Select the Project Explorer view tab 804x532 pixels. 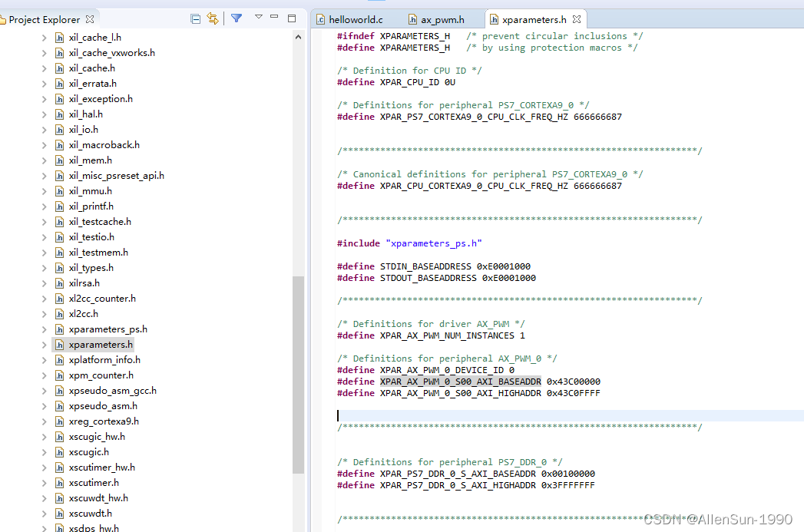[44, 19]
